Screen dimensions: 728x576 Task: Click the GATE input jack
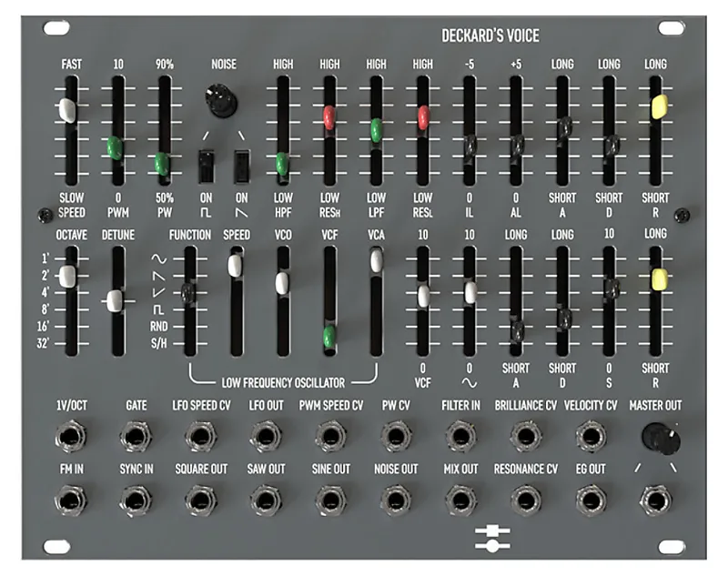pyautogui.click(x=136, y=438)
